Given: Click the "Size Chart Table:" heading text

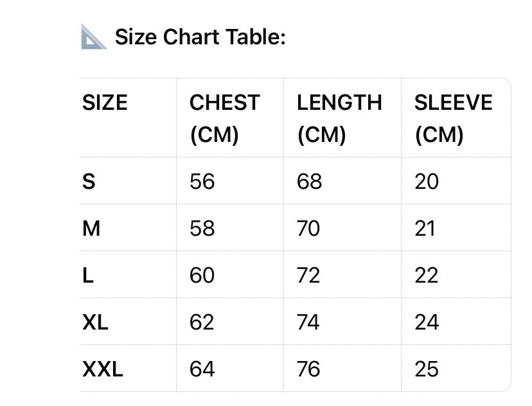Looking at the screenshot, I should coord(200,37).
